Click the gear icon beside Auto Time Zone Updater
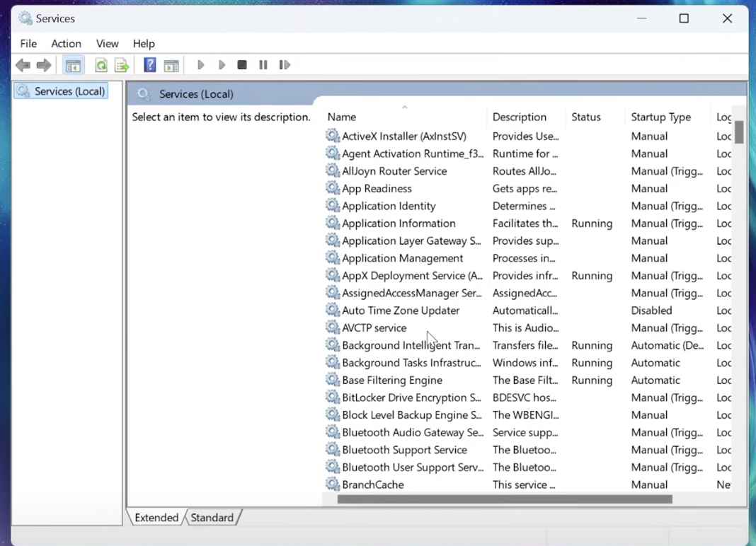Viewport: 756px width, 546px height. (x=332, y=310)
